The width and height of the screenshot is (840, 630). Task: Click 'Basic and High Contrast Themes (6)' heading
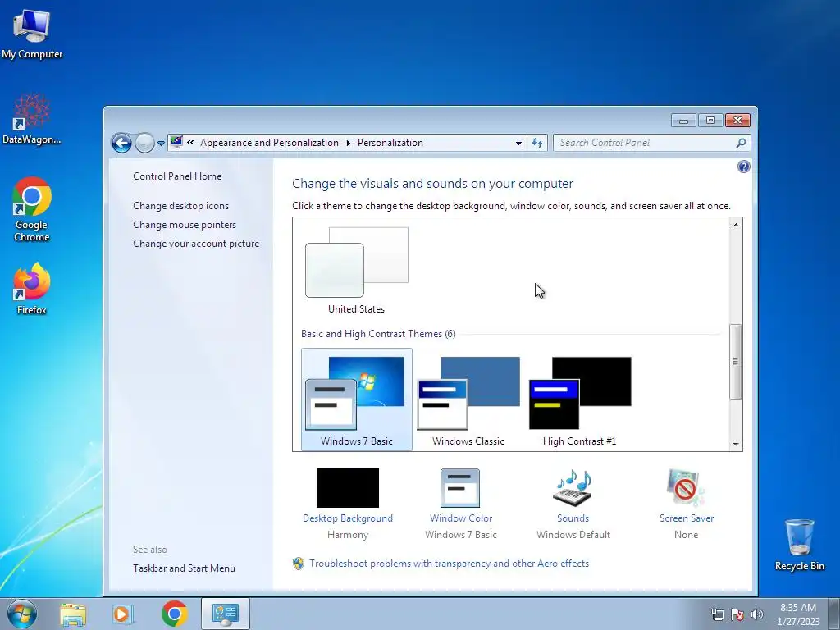(378, 334)
